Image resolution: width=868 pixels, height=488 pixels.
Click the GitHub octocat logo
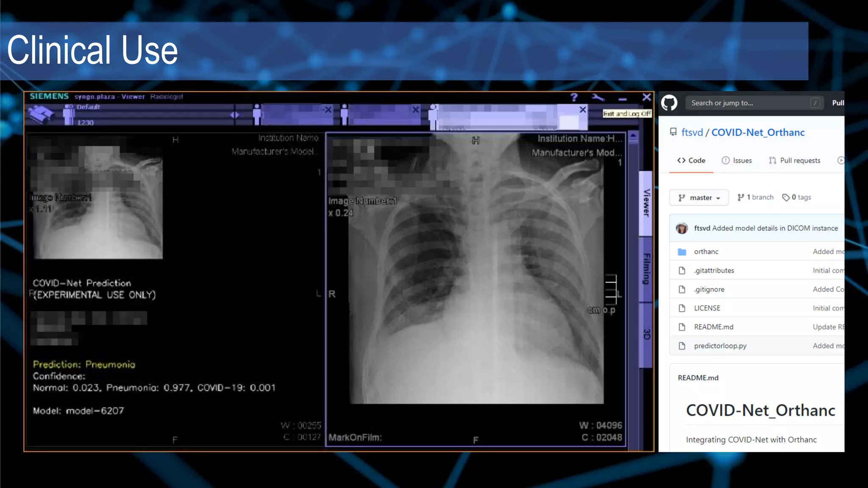click(x=670, y=103)
